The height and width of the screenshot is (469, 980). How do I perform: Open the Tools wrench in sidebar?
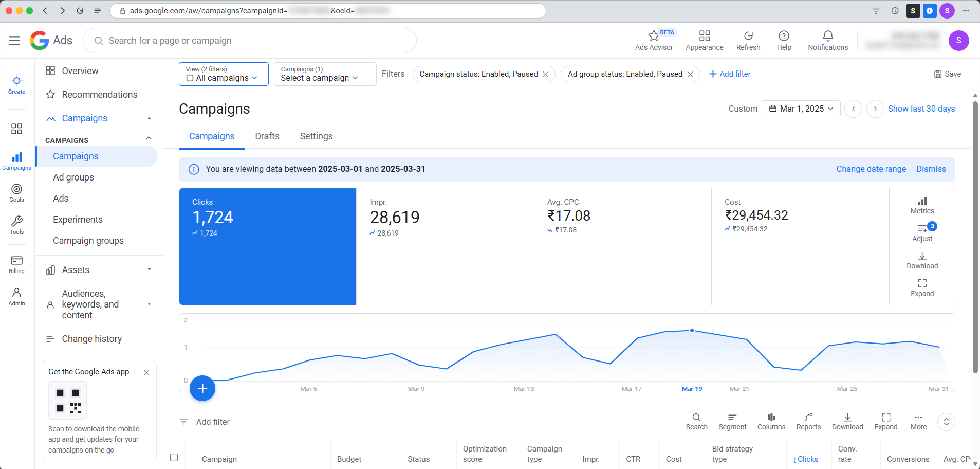pos(16,225)
